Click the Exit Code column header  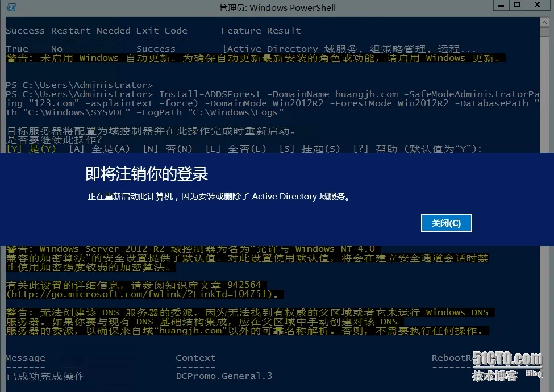pos(162,31)
